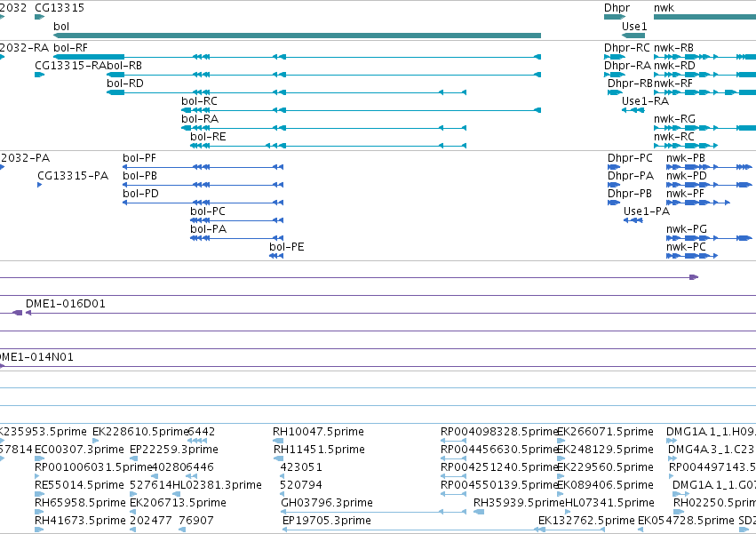The image size is (756, 534).
Task: Select EST label RH10047.5prime
Action: (318, 432)
